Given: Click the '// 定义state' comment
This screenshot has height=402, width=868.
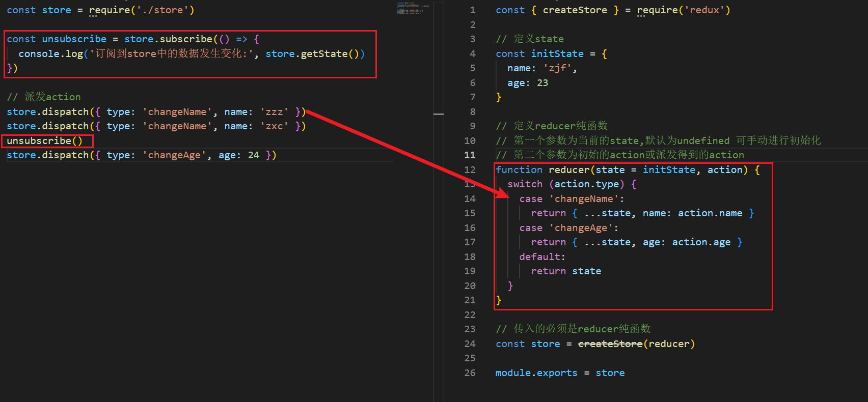Looking at the screenshot, I should pos(530,39).
